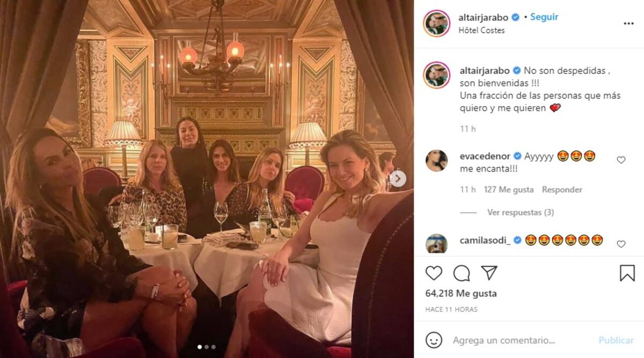644x358 pixels.
Task: Click Seguir to follow altairjarabo
Action: 544,17
